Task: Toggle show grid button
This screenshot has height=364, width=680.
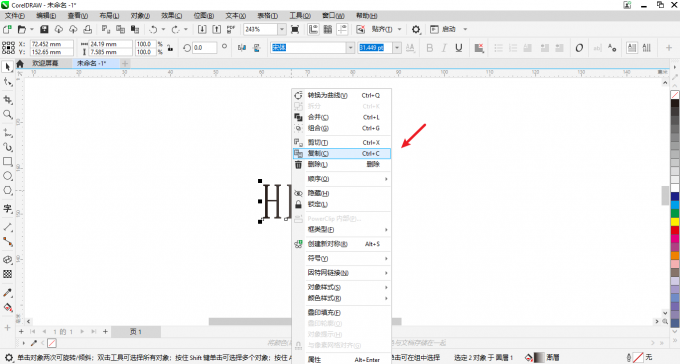Action: coord(328,29)
